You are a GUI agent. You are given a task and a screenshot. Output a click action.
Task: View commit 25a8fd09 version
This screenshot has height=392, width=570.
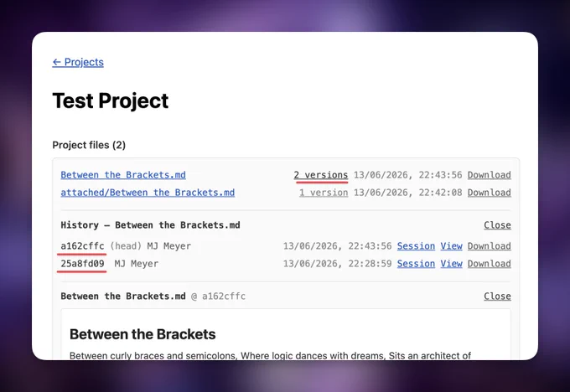[452, 264]
